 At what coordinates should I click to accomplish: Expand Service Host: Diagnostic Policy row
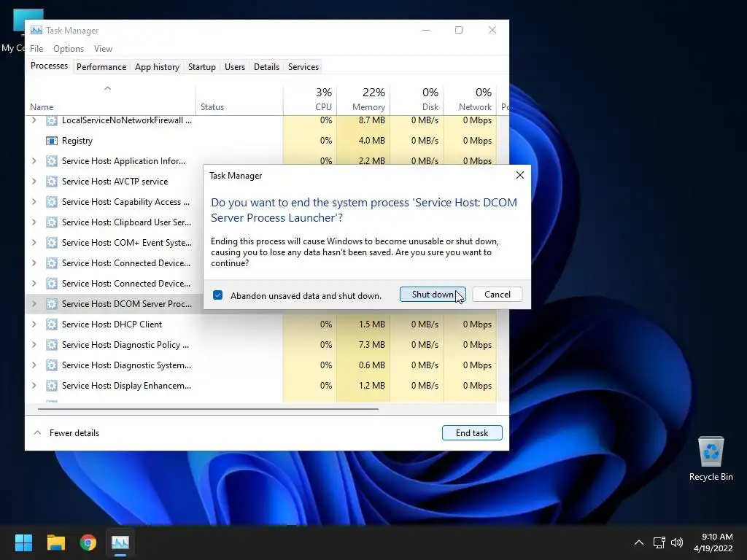click(34, 345)
